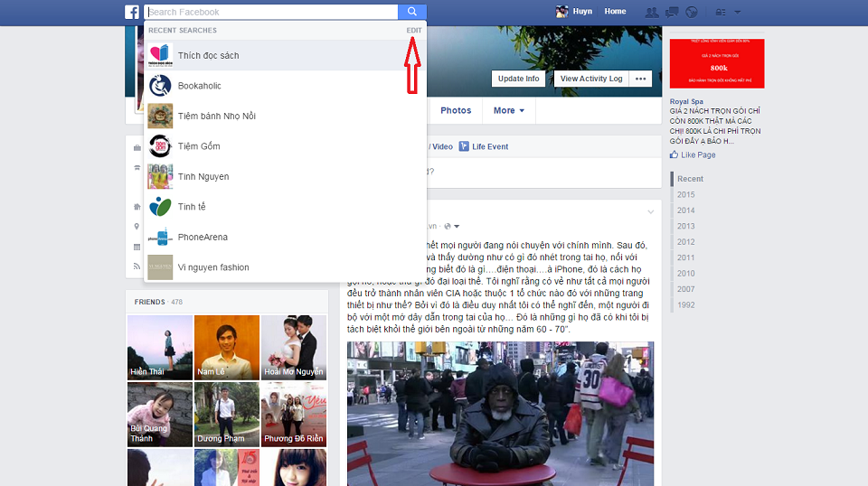Open the notifications globe icon
The image size is (868, 486).
coord(692,12)
